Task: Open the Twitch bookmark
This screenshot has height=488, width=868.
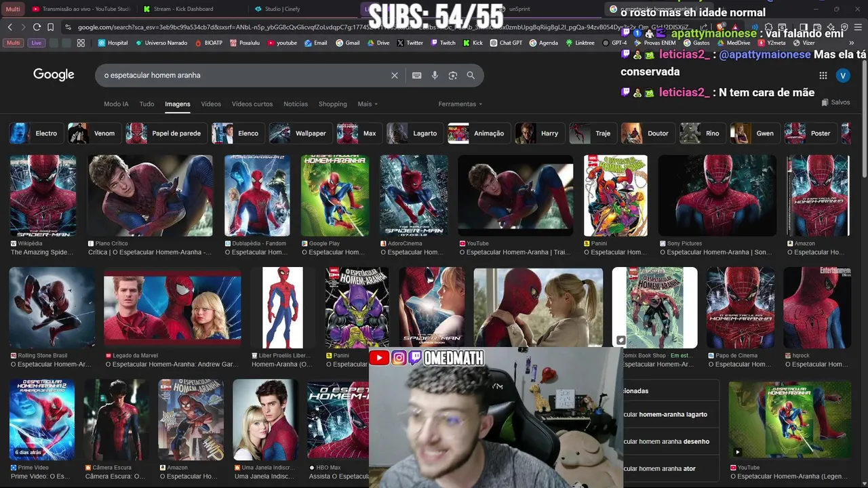Action: (x=443, y=43)
